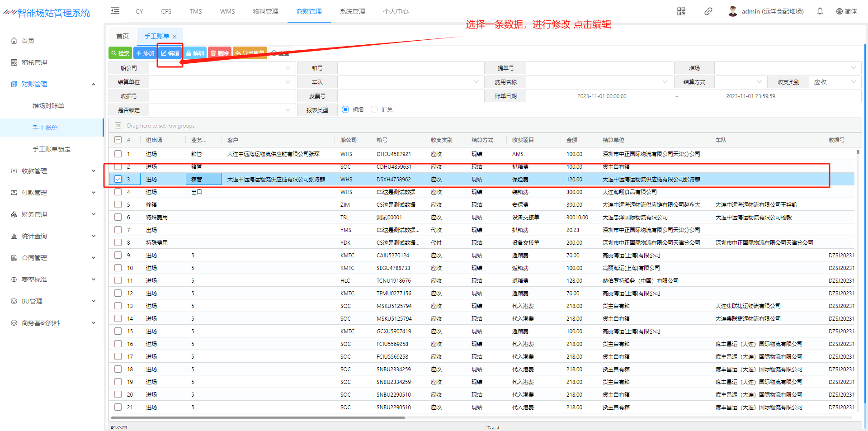This screenshot has width=868, height=431.
Task: Click the 首页 home icon in sidebar
Action: [x=14, y=41]
